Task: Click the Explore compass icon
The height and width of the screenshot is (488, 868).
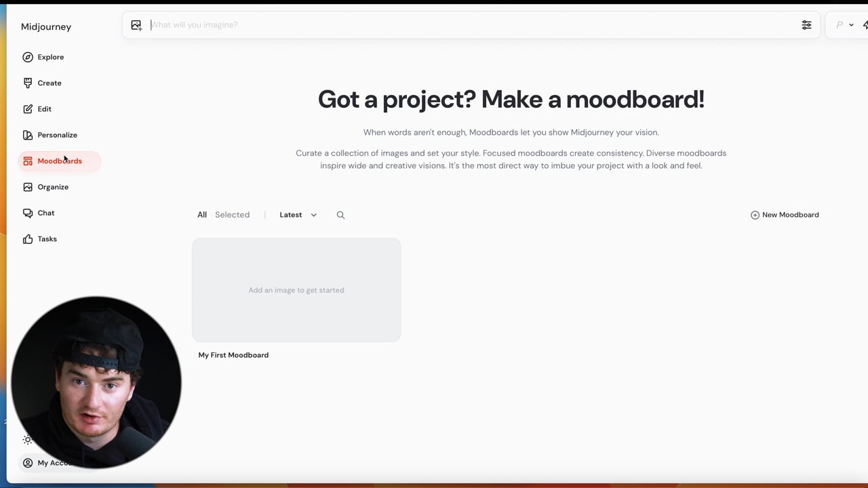Action: (x=28, y=57)
